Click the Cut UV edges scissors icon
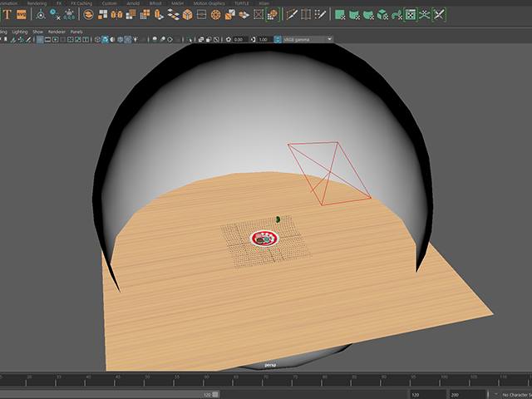Image resolution: width=532 pixels, height=399 pixels. pos(439,15)
